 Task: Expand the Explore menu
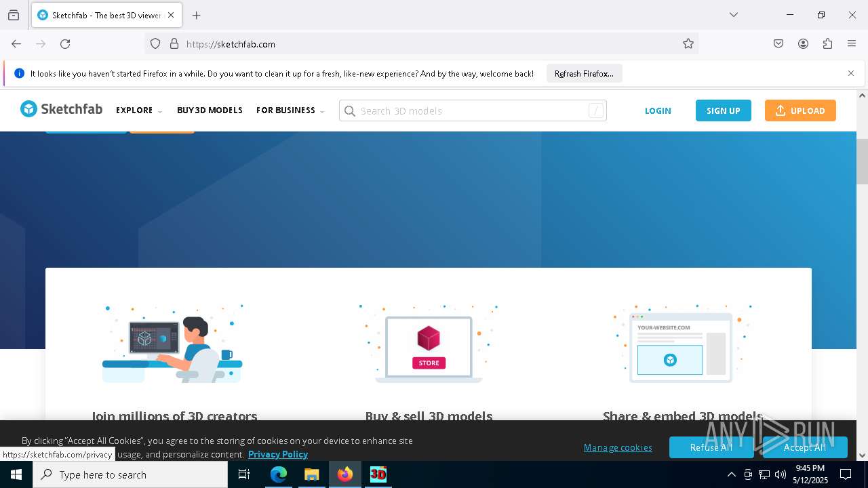coord(139,110)
